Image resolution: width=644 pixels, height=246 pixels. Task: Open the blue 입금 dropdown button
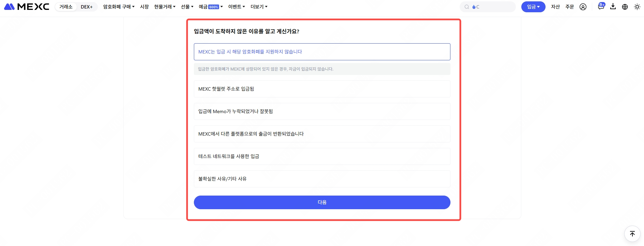click(533, 7)
